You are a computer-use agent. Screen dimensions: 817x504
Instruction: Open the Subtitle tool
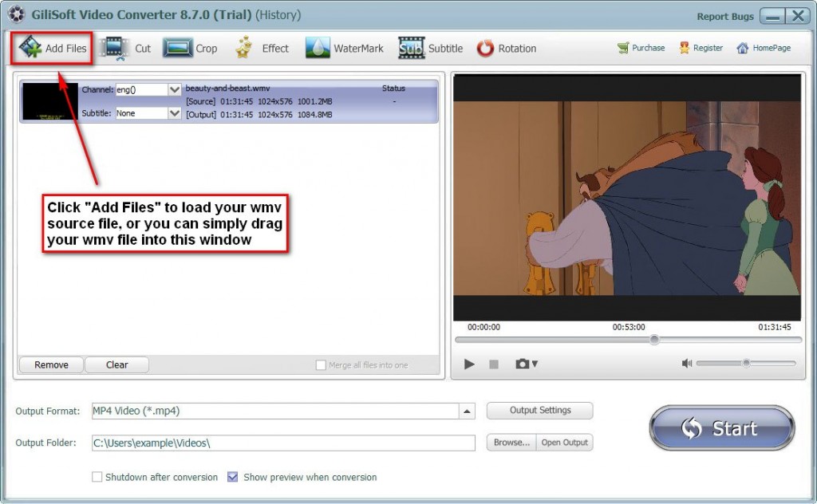[430, 49]
